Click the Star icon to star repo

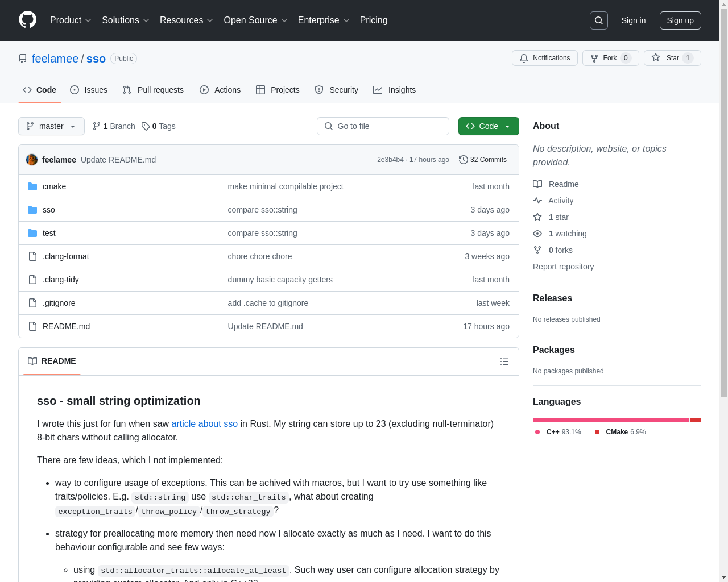(x=656, y=58)
